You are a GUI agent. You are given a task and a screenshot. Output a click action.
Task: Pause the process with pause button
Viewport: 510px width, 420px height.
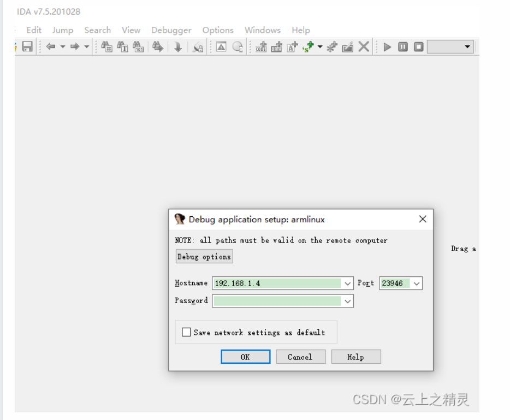tap(402, 47)
